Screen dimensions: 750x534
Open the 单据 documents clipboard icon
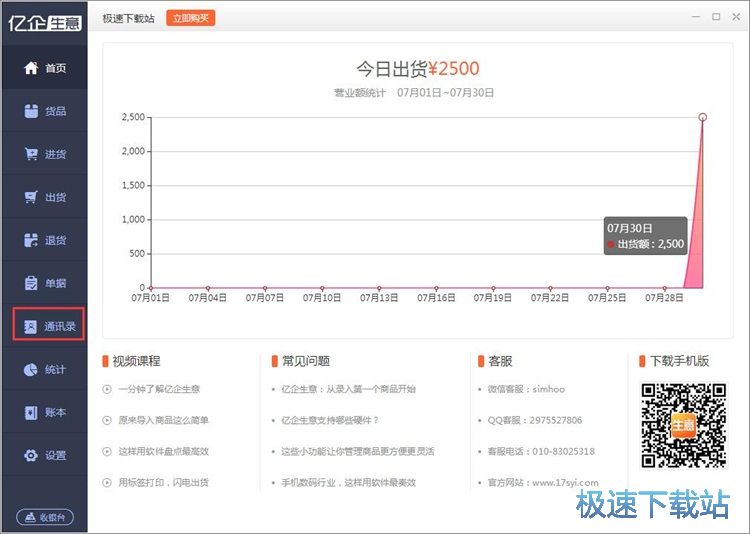point(31,283)
